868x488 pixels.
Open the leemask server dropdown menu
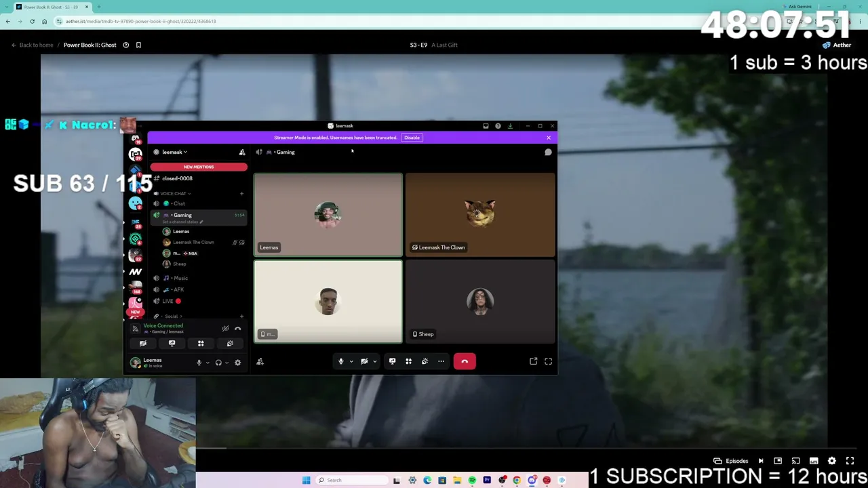coord(175,152)
